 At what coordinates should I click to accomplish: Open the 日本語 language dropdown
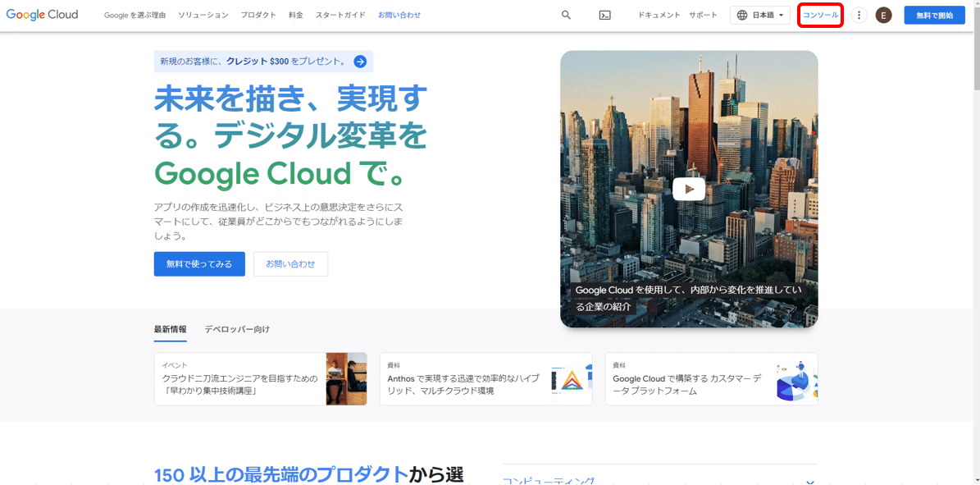pos(760,15)
